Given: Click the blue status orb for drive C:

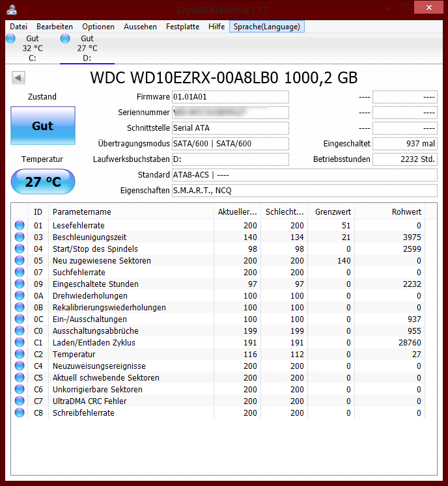Looking at the screenshot, I should pos(11,38).
